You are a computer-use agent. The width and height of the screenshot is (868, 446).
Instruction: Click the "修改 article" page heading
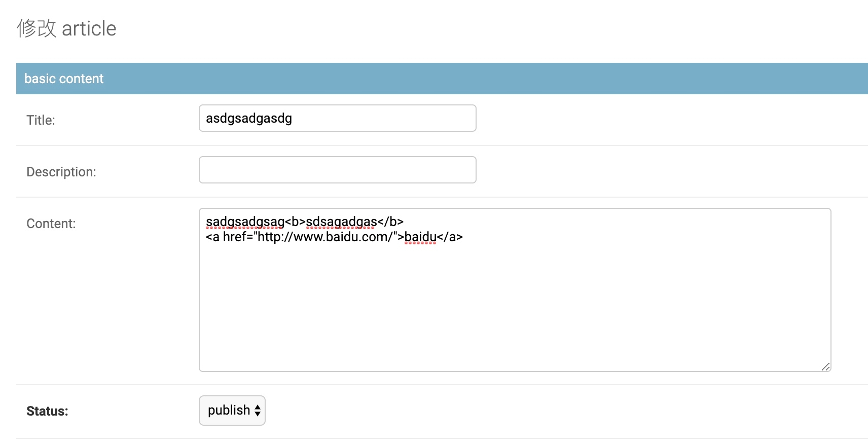point(66,29)
